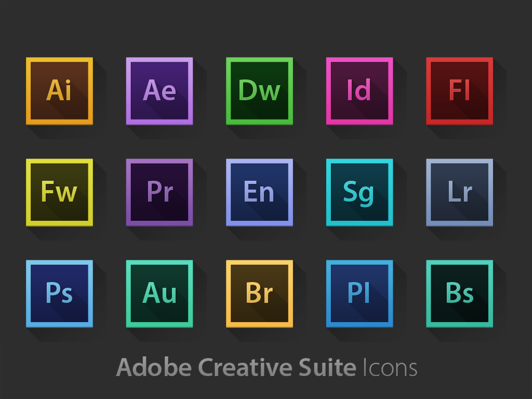Image resolution: width=532 pixels, height=399 pixels.
Task: Click the orange Illustrator Ai icon
Action: coord(59,91)
